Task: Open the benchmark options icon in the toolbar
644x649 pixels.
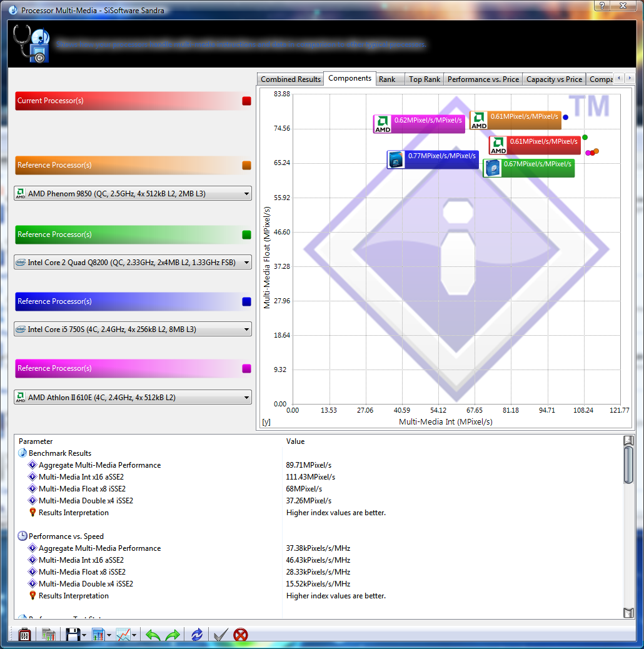Action: [x=24, y=635]
